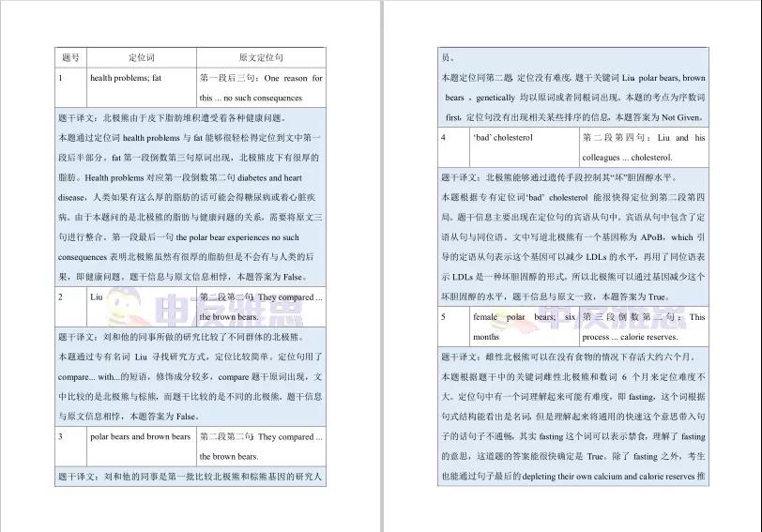
Task: Click row 2's 'They compared ... the brown bears.' cell
Action: 261,307
